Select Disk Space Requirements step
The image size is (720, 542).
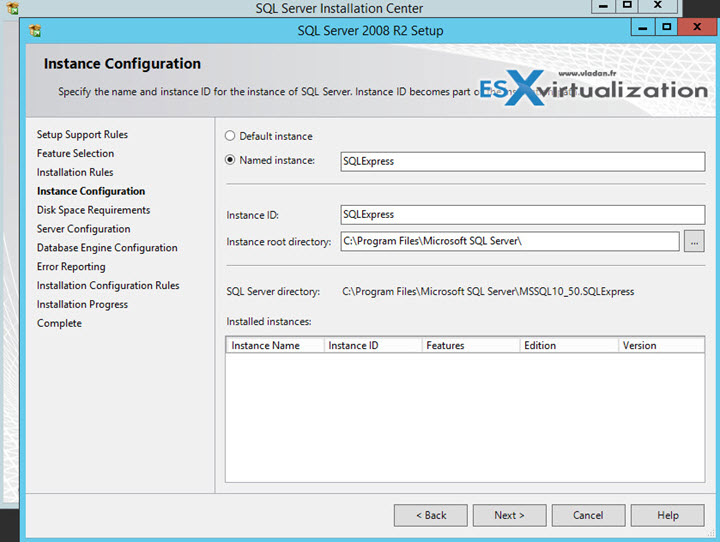coord(94,210)
